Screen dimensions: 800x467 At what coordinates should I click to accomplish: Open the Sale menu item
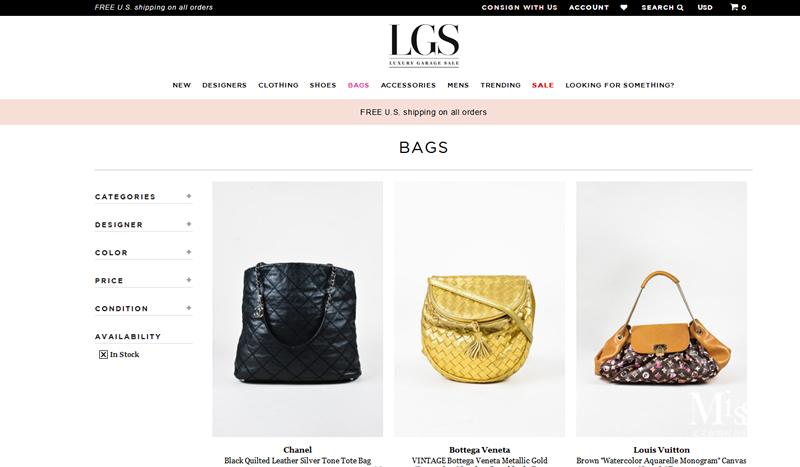coord(543,85)
